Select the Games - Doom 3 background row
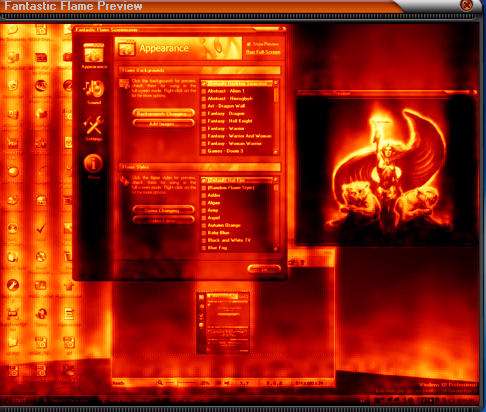This screenshot has width=486, height=412. tap(237, 151)
